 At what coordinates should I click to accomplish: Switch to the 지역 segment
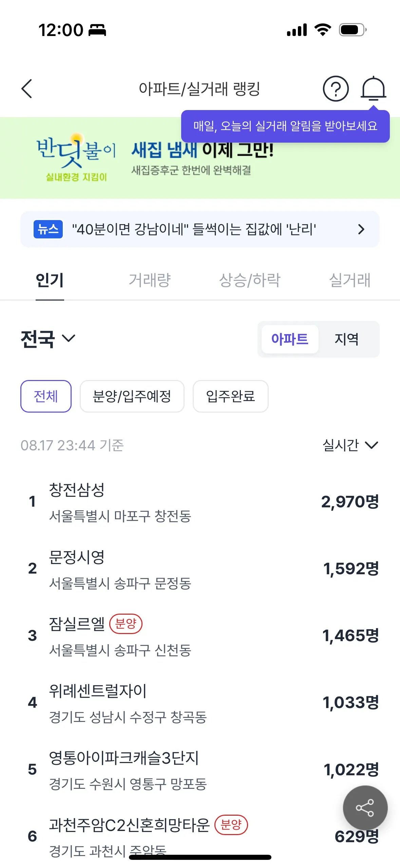click(346, 339)
